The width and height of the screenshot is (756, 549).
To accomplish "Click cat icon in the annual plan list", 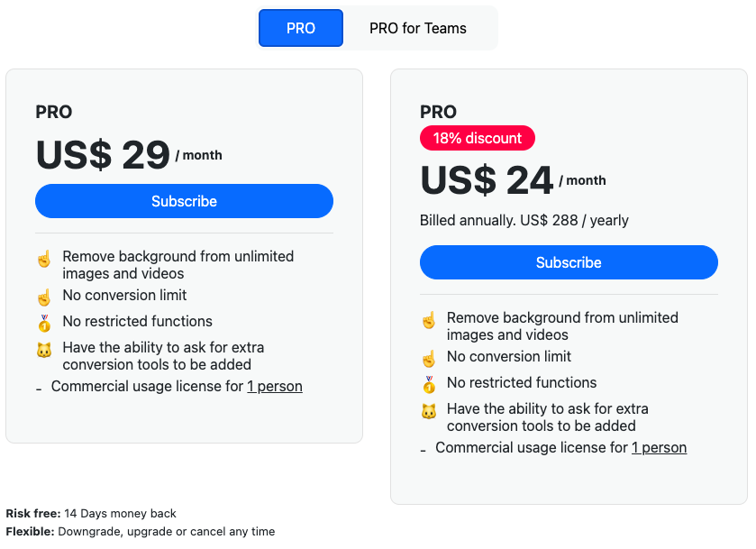I will pos(429,411).
